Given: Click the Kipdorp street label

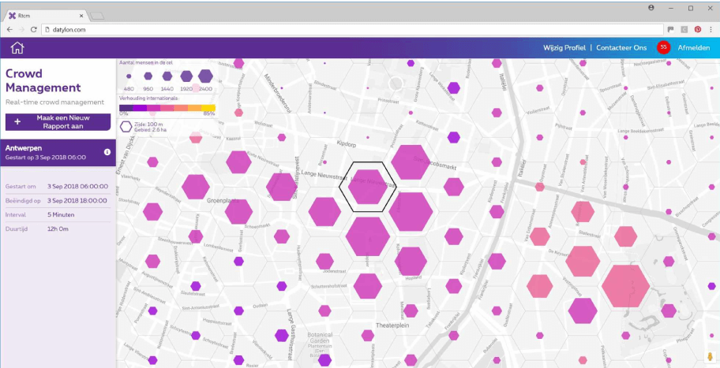Looking at the screenshot, I should click(x=346, y=144).
